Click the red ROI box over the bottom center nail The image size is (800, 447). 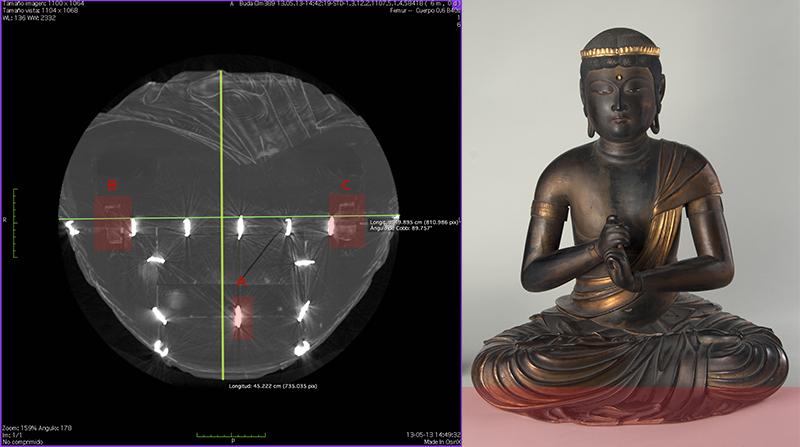tap(240, 318)
